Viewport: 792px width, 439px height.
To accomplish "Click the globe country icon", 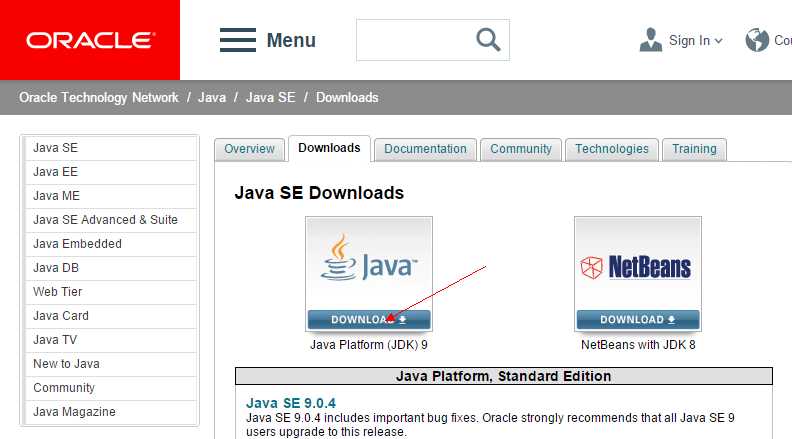I will pyautogui.click(x=757, y=40).
